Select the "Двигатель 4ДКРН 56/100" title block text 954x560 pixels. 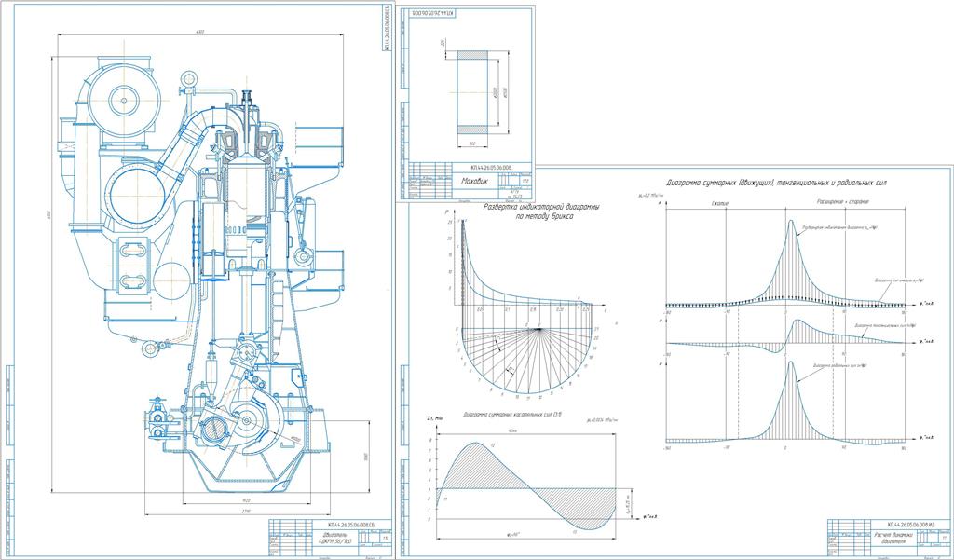334,538
